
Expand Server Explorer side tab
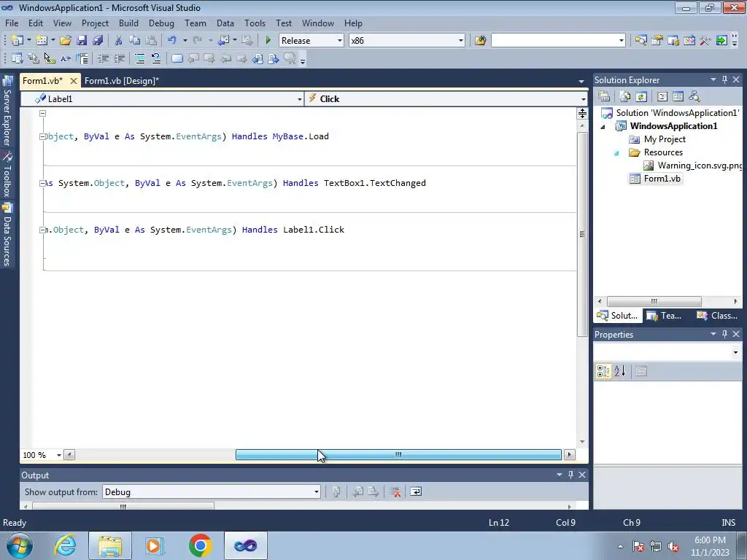[7, 112]
